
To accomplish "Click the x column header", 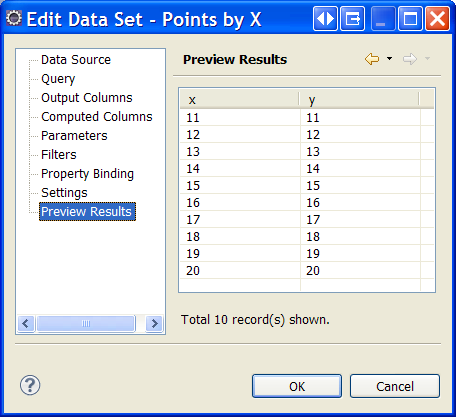I will point(239,100).
